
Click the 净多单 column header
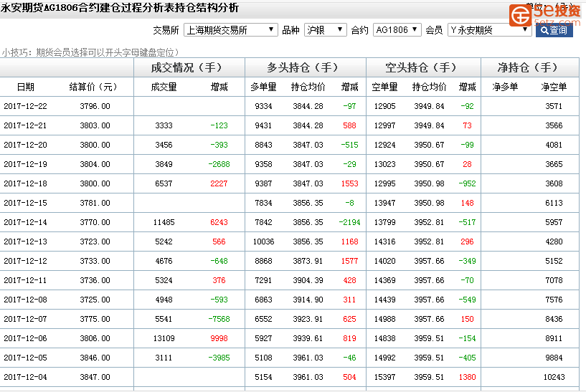click(505, 87)
